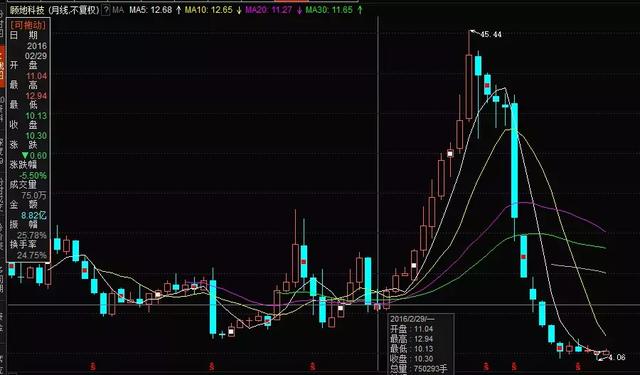The height and width of the screenshot is (375, 640).
Task: Click the first red S marker at chart bottom
Action: 93,366
